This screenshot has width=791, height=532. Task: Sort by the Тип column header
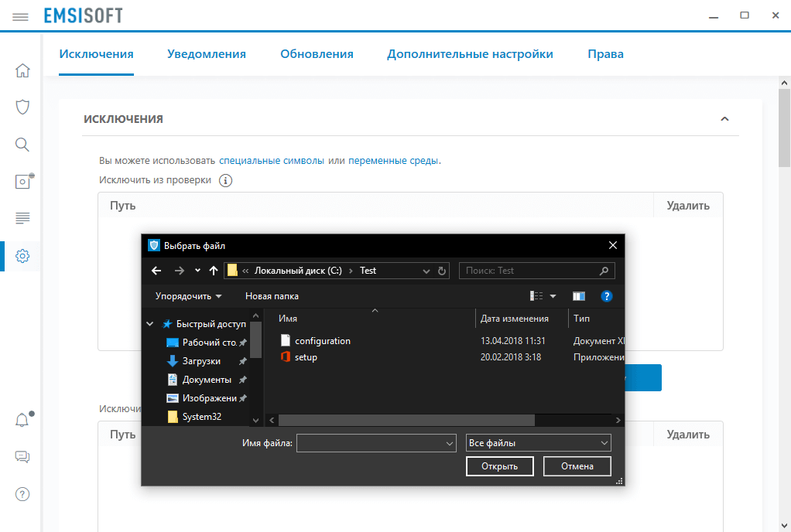582,319
